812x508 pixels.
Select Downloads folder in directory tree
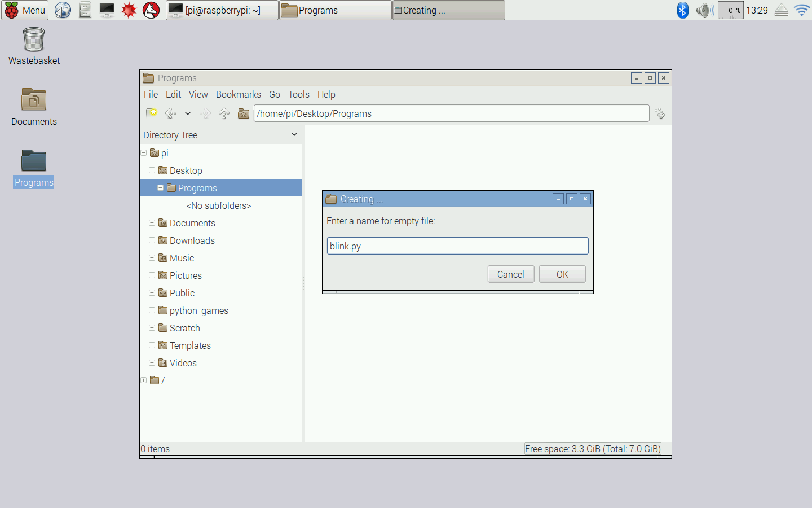tap(187, 240)
